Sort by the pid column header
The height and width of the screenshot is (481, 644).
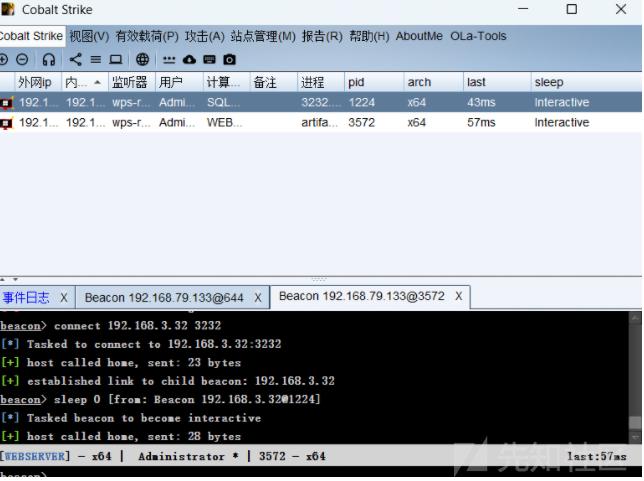[374, 83]
